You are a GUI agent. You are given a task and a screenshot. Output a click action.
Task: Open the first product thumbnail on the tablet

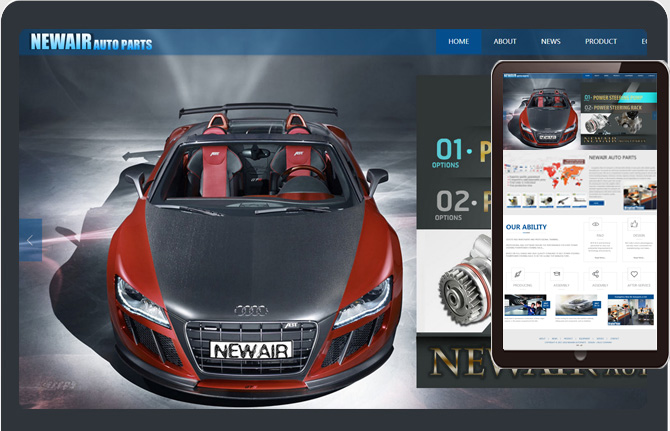513,200
